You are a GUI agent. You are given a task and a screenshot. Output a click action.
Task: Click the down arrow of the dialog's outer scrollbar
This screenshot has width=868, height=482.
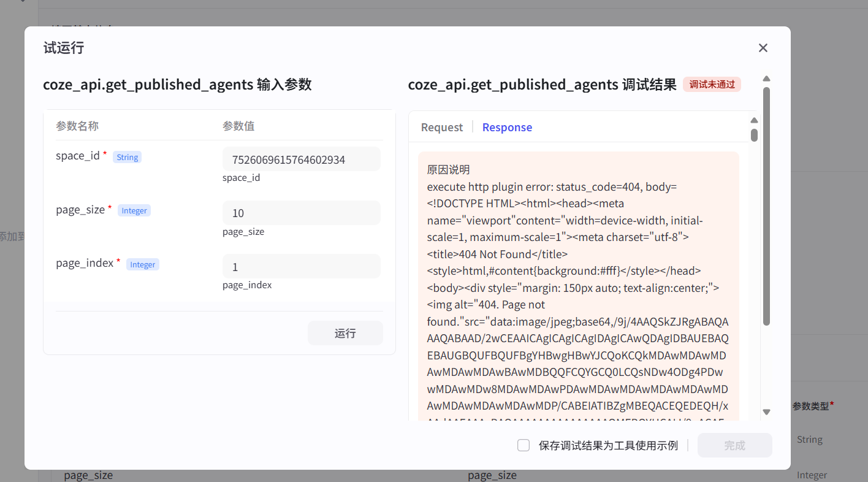coord(766,411)
